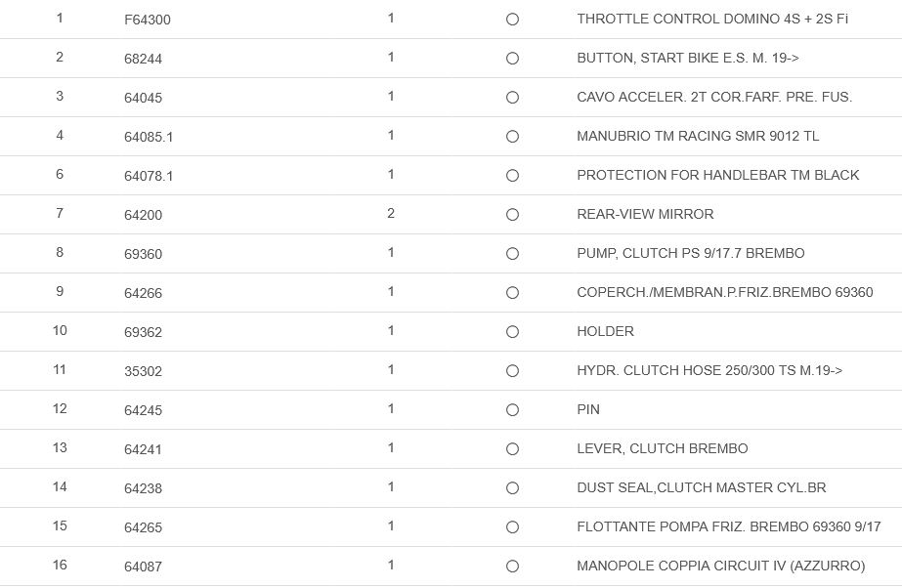902x588 pixels.
Task: Mark the circle for the PIN row
Action: 512,410
